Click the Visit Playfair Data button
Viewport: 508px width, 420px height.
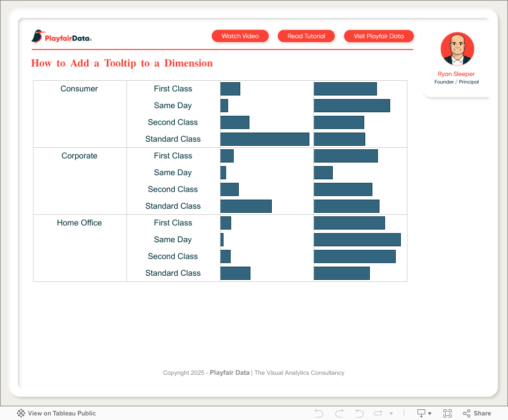(x=378, y=36)
